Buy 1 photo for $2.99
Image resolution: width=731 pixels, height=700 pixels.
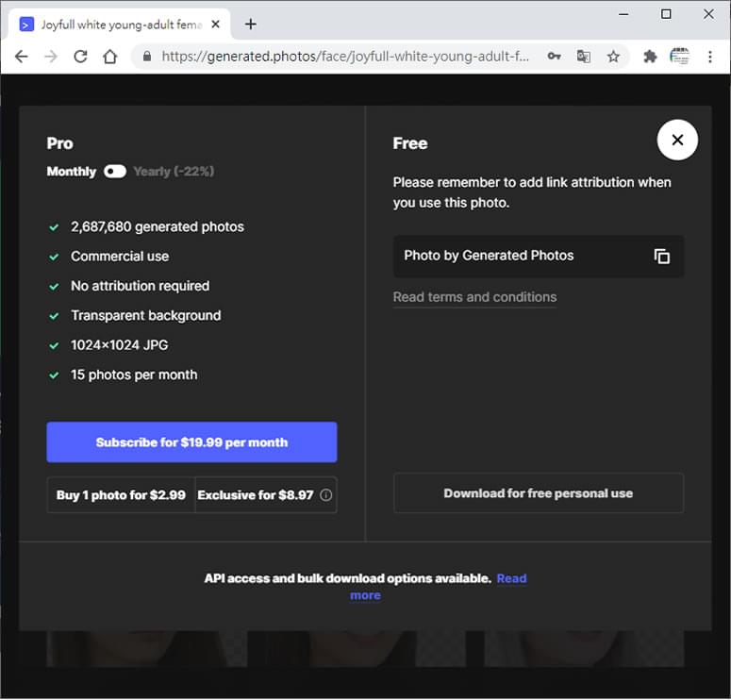click(x=121, y=495)
